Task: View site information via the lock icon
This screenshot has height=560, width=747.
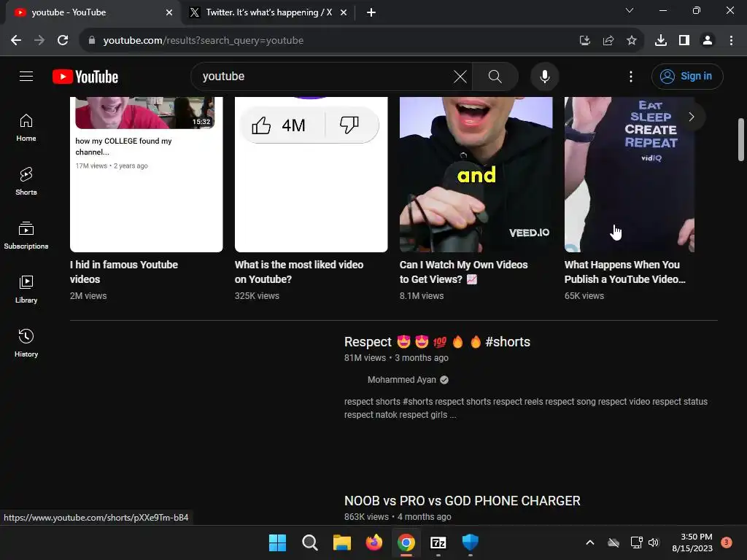Action: pos(92,41)
